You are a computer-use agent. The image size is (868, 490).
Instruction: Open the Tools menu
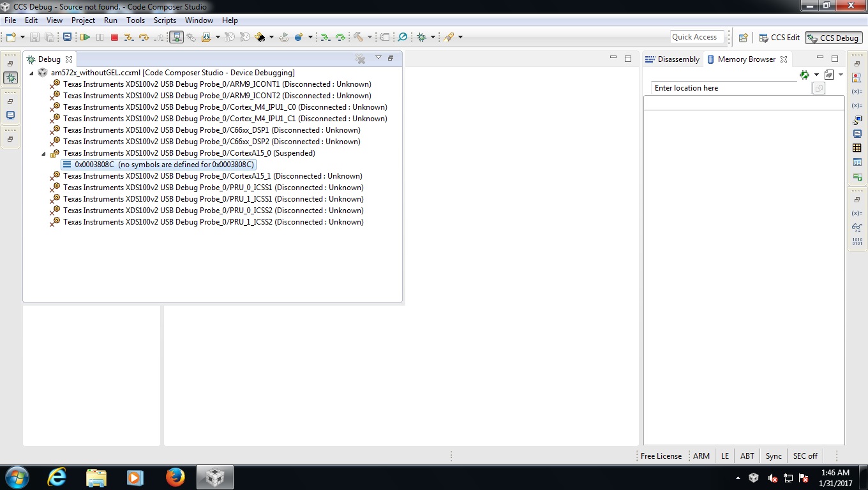tap(135, 20)
